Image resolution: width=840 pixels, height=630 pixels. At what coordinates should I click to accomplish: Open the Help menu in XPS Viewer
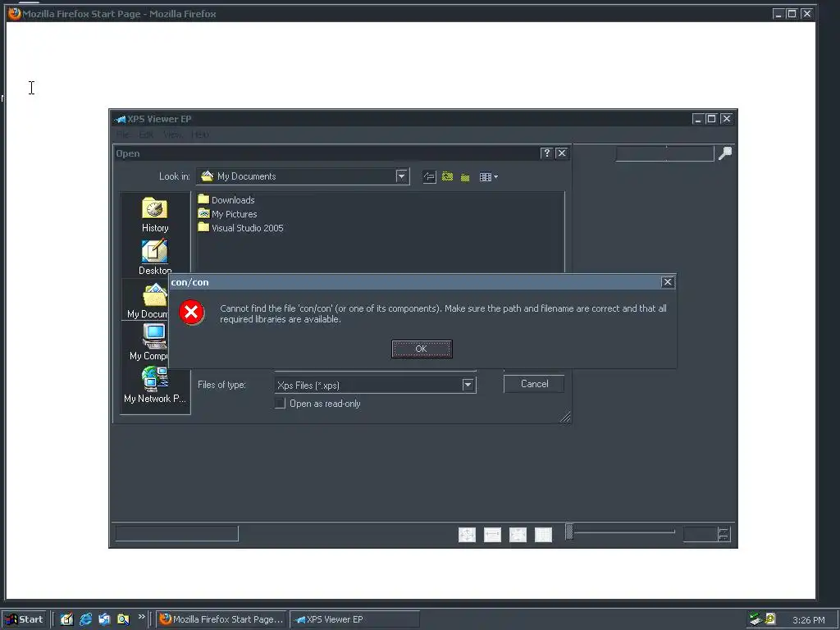(200, 135)
